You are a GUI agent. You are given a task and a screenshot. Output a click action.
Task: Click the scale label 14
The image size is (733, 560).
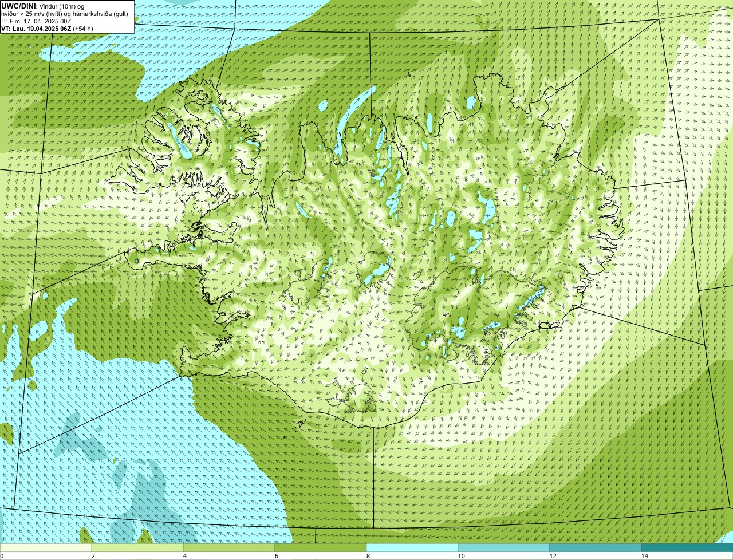[644, 556]
